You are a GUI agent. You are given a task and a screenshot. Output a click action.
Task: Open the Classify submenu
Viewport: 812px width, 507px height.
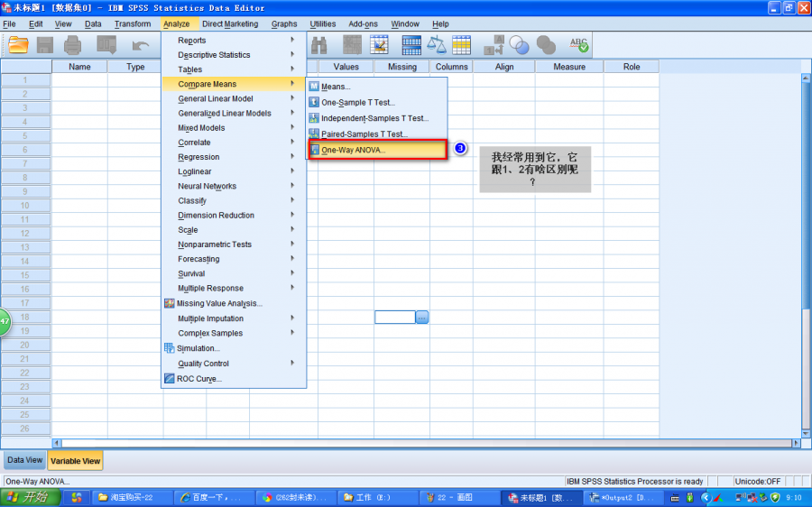point(234,200)
